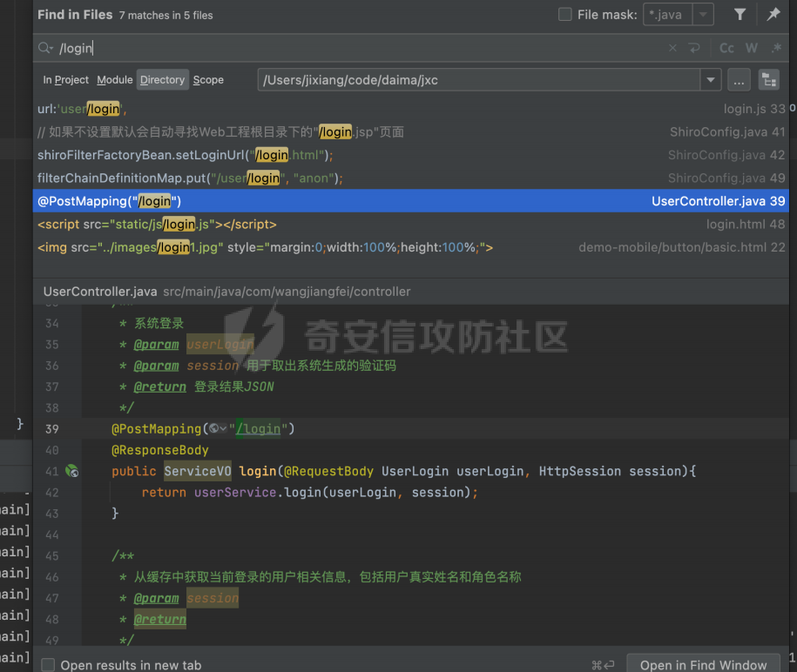797x672 pixels.
Task: Click @ResponseBody annotation on line 40
Action: [x=160, y=450]
